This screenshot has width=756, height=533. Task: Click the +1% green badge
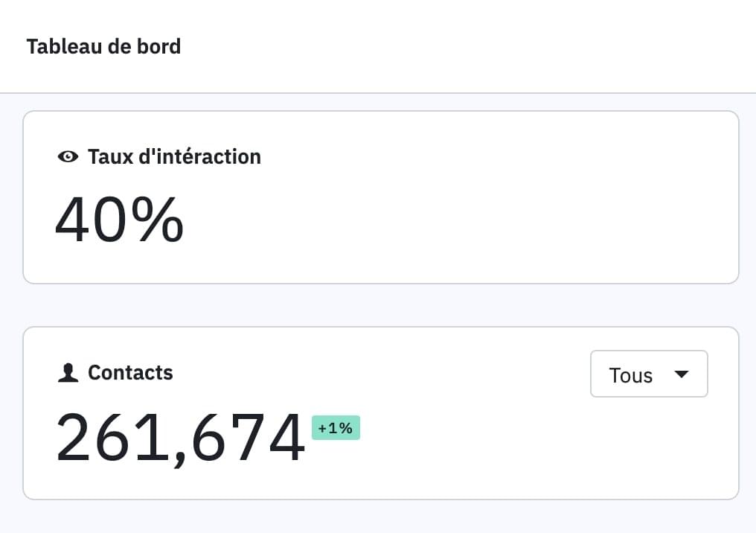(x=336, y=428)
